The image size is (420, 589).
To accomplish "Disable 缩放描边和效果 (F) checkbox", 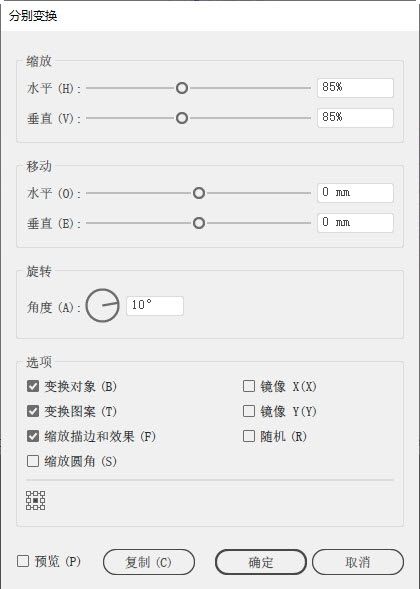I will pyautogui.click(x=33, y=436).
